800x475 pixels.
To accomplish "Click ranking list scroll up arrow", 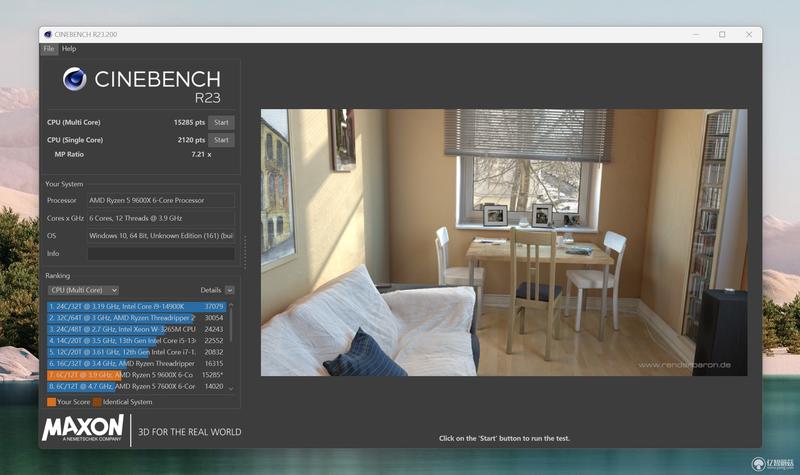I will click(x=231, y=305).
